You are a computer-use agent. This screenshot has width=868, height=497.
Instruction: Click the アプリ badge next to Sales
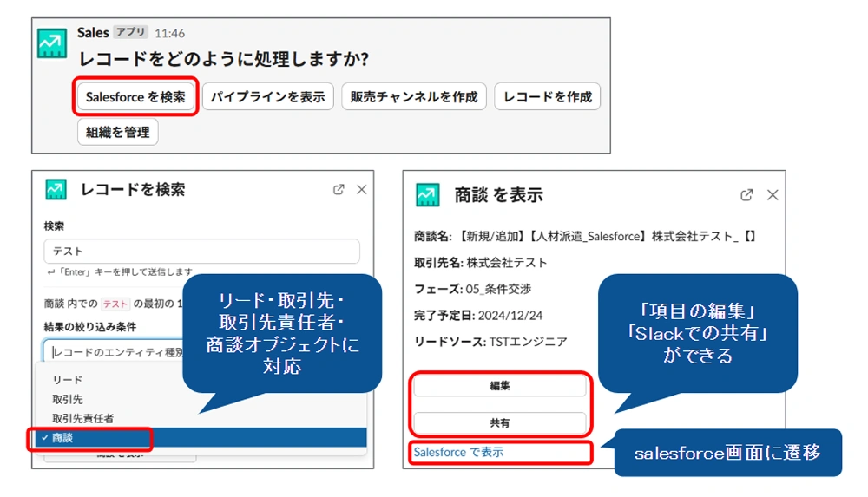[131, 32]
